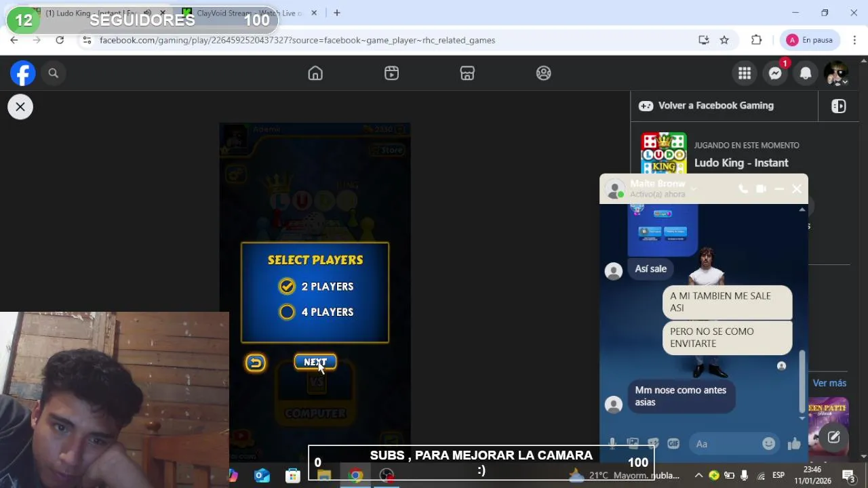Open the Windows notification center
The height and width of the screenshot is (488, 868).
pos(848,475)
